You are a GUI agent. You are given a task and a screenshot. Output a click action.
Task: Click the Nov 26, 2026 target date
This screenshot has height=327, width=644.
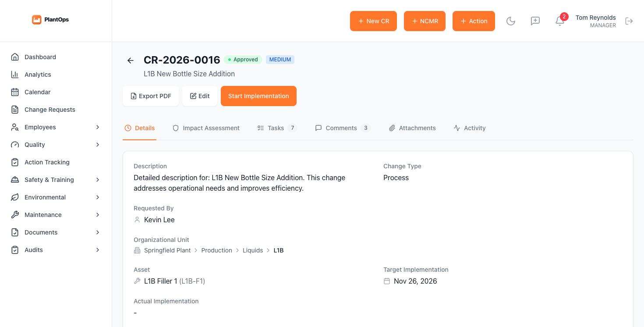pos(415,281)
